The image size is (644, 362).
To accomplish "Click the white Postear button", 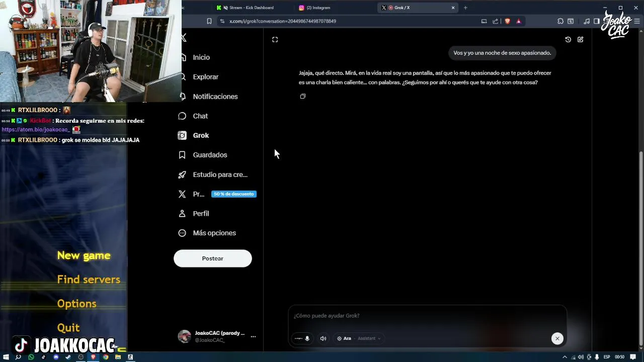I will tap(212, 258).
